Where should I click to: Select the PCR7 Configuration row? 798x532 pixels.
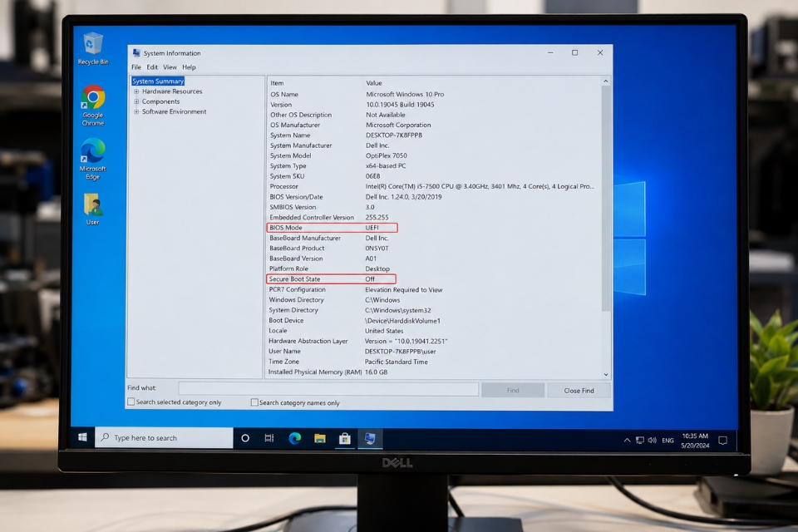coord(433,289)
